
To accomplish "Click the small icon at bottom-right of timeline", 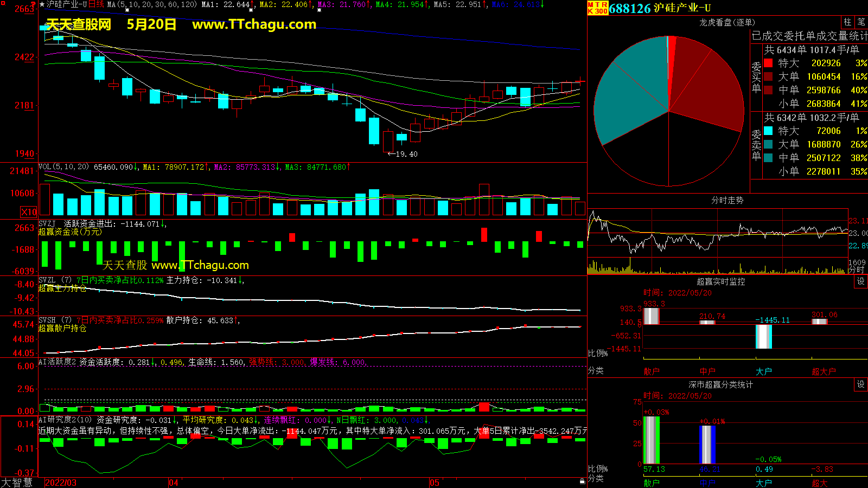I will coord(582,481).
